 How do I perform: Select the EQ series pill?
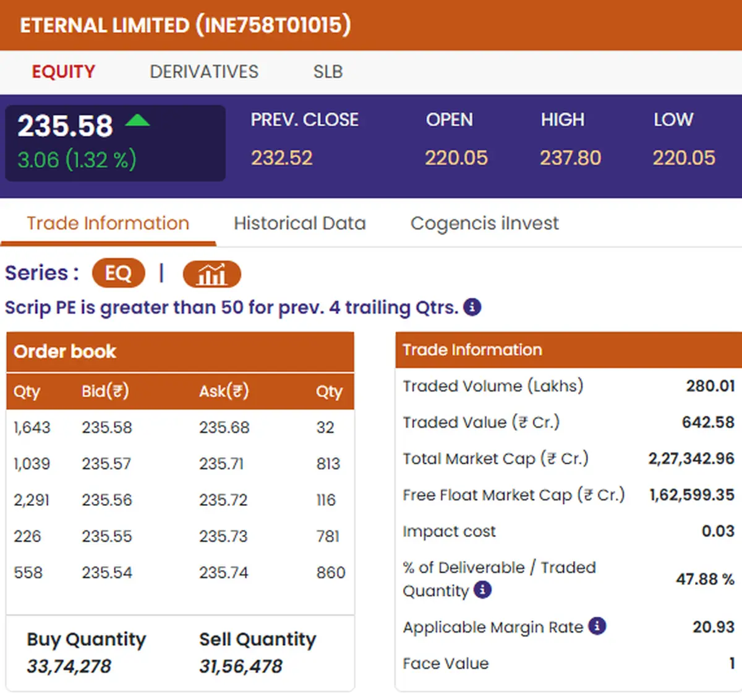118,273
